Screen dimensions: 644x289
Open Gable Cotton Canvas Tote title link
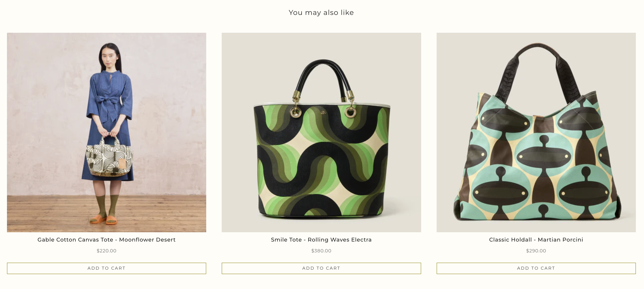pos(106,239)
